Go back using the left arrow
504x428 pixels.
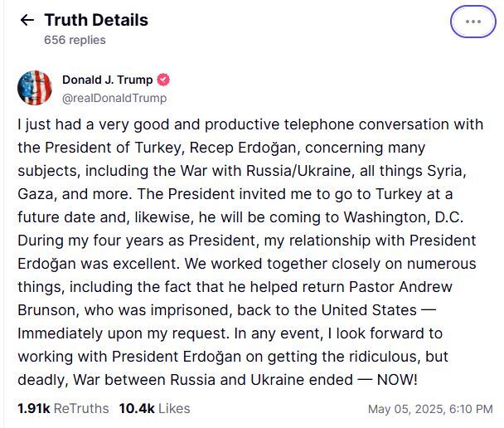click(27, 20)
